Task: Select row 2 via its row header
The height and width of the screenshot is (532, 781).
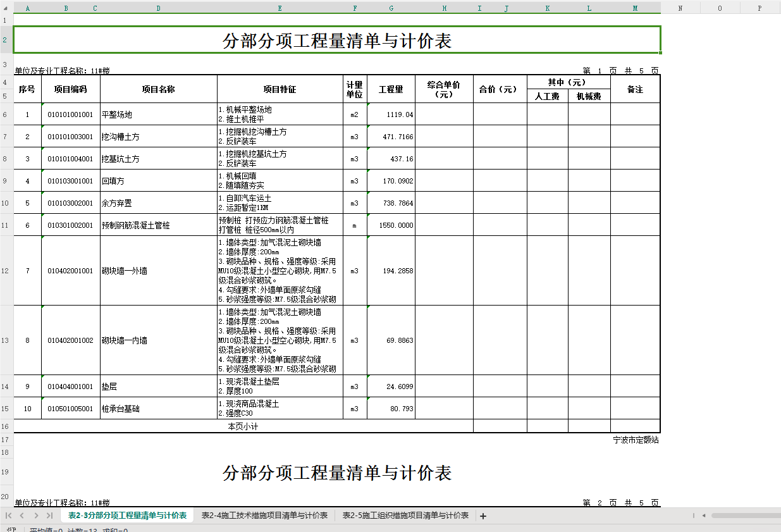Action: click(5, 40)
